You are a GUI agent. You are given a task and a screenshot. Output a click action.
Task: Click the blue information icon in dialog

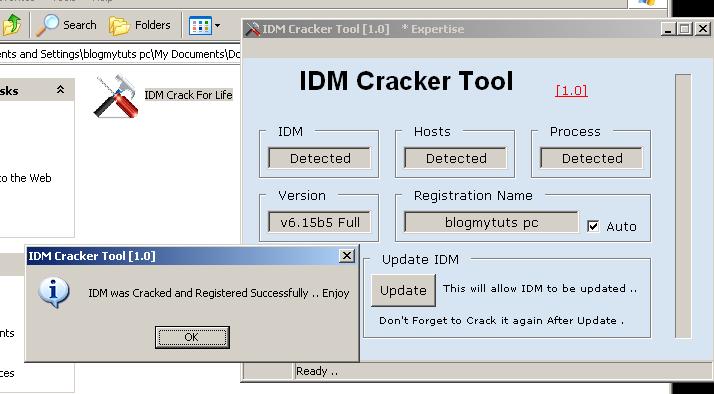pos(54,292)
